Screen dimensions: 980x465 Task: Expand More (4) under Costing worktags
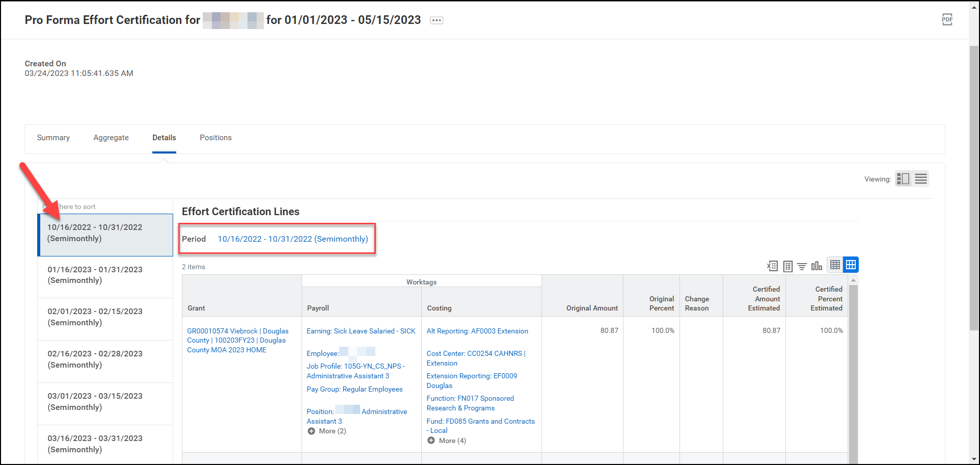[446, 440]
